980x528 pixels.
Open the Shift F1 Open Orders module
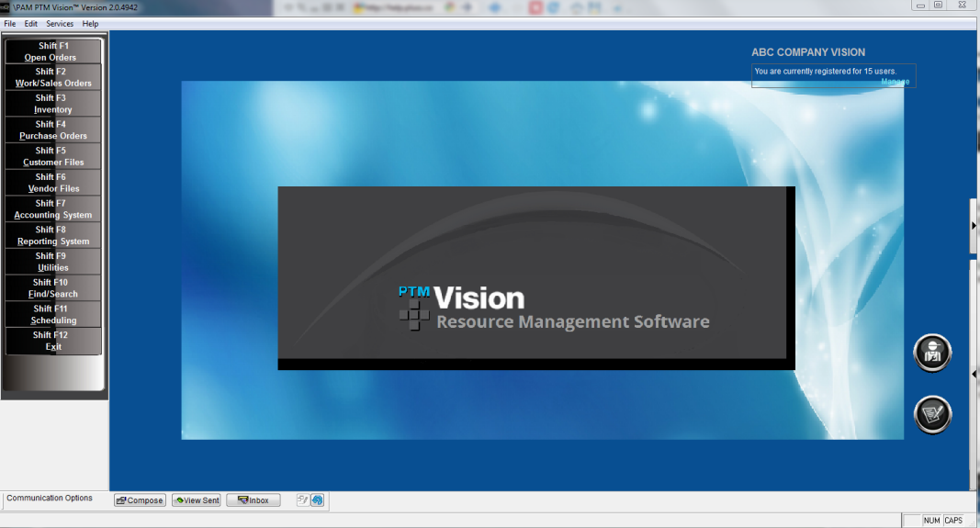(53, 51)
